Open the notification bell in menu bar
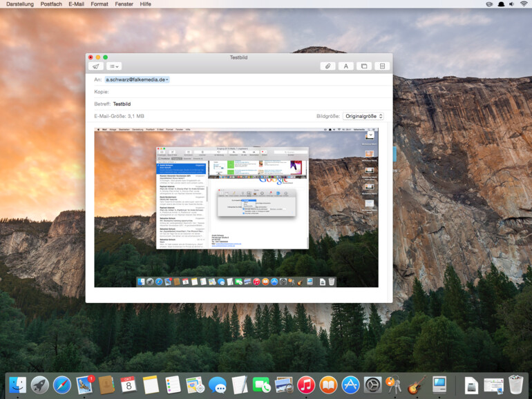Screen dimensions: 532x399 click(501, 4)
